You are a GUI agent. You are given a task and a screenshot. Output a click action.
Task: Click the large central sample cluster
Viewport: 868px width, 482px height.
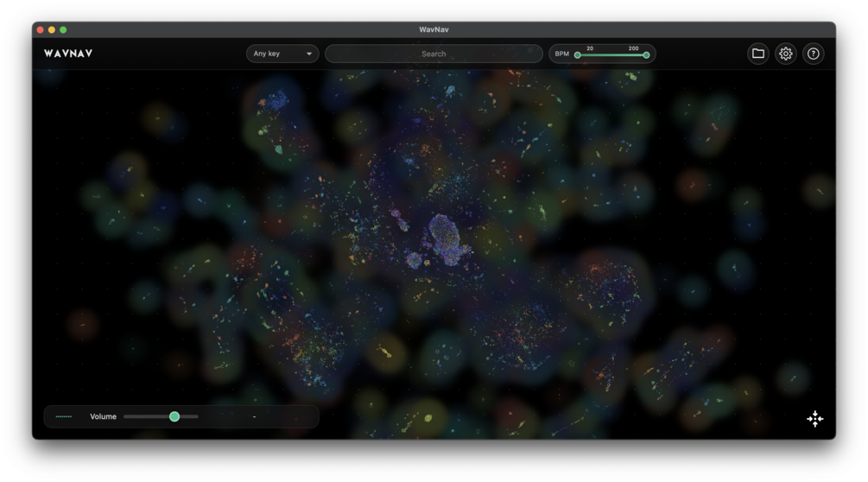[x=445, y=239]
